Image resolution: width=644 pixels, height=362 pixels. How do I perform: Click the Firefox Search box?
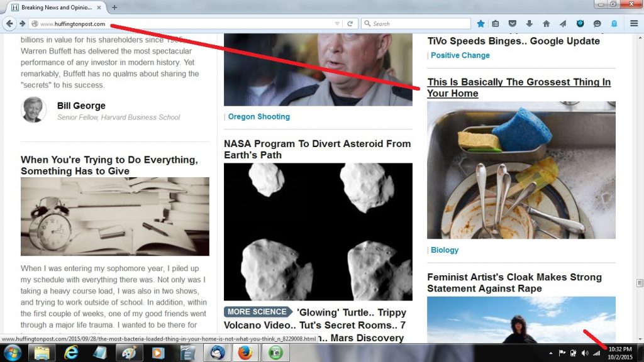coord(416,24)
